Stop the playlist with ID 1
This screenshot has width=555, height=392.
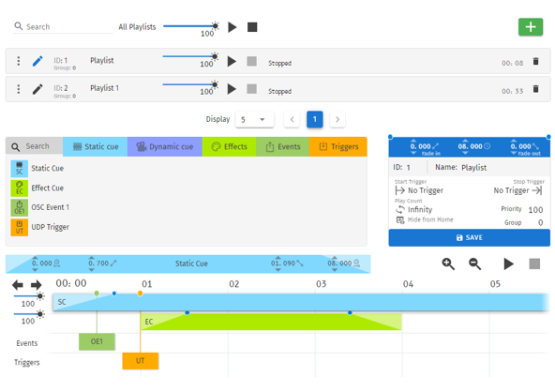[251, 61]
